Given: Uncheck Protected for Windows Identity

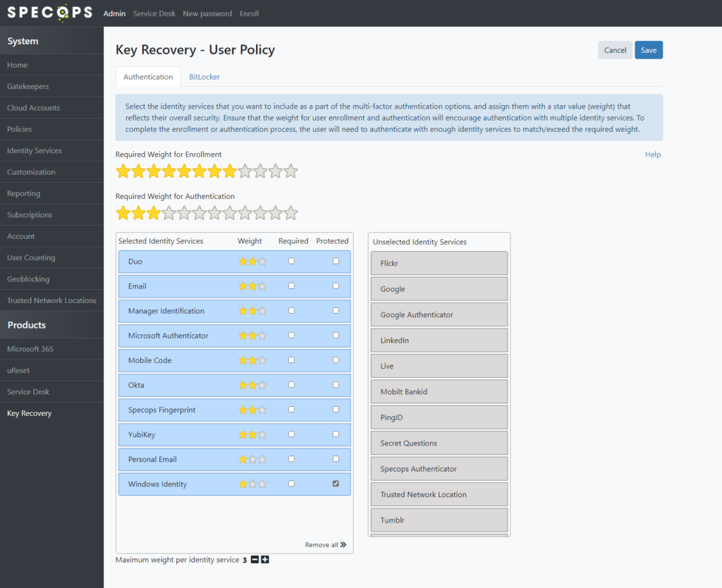Looking at the screenshot, I should pos(336,484).
